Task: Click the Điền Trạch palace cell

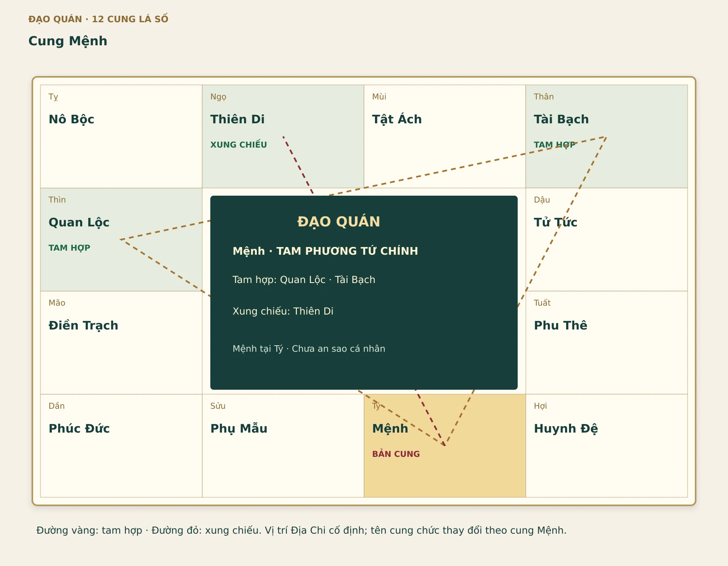Action: coord(121,342)
